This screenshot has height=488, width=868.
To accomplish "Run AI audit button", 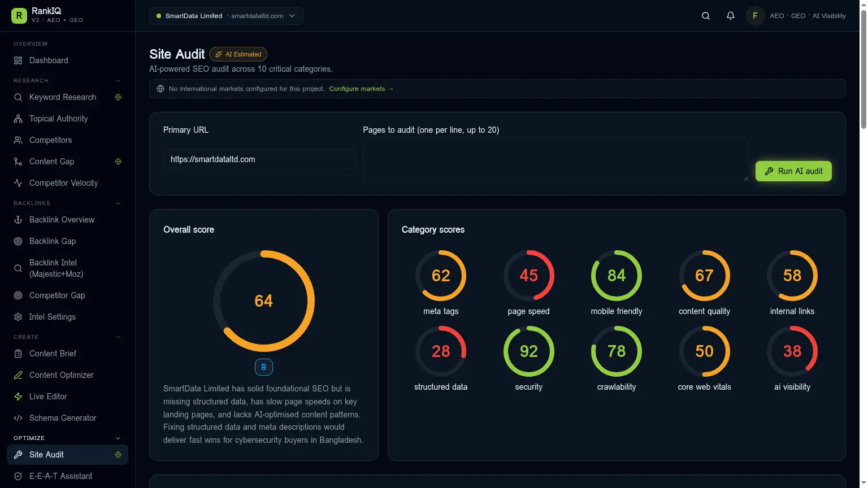I will coord(793,171).
